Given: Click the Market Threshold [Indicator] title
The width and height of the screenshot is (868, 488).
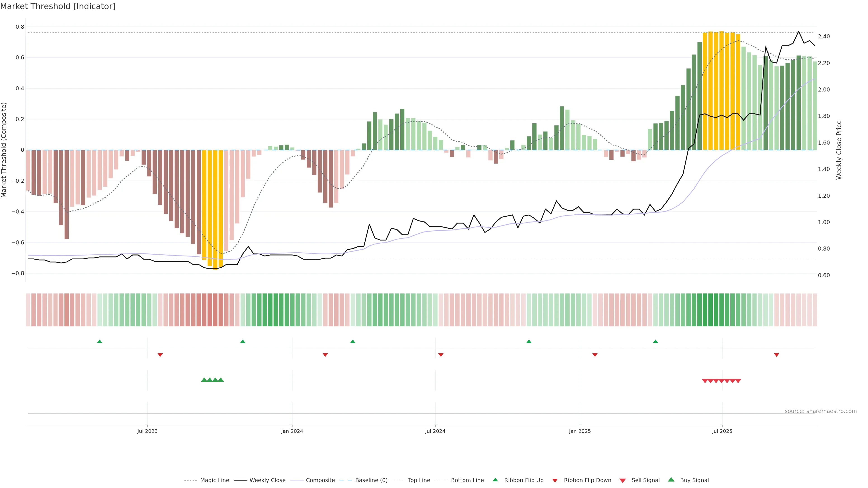Looking at the screenshot, I should tap(58, 6).
